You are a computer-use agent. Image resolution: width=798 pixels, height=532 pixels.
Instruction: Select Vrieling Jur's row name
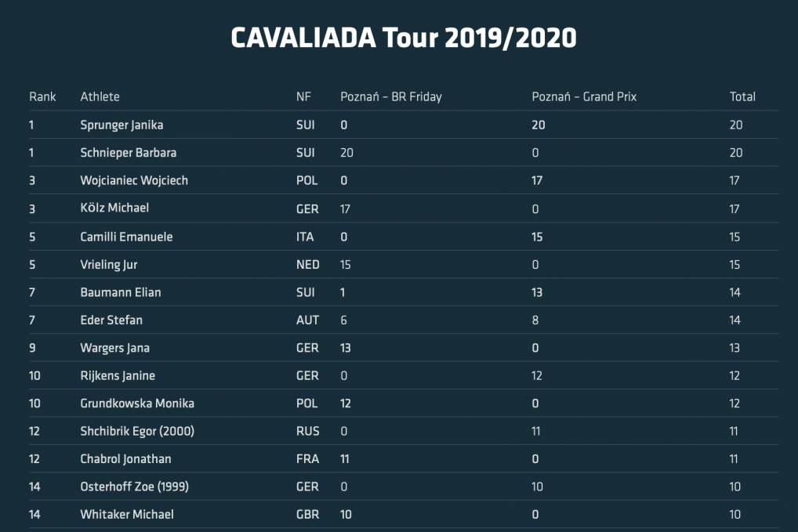(109, 265)
